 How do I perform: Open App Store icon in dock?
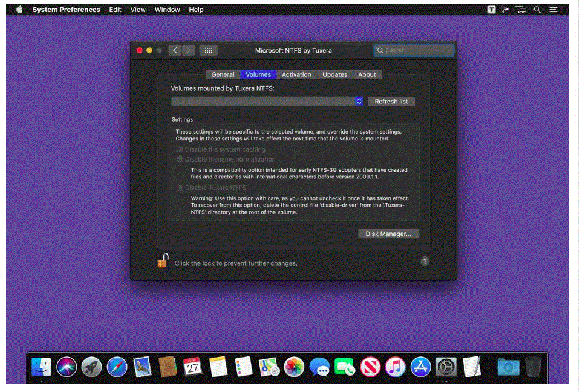420,367
